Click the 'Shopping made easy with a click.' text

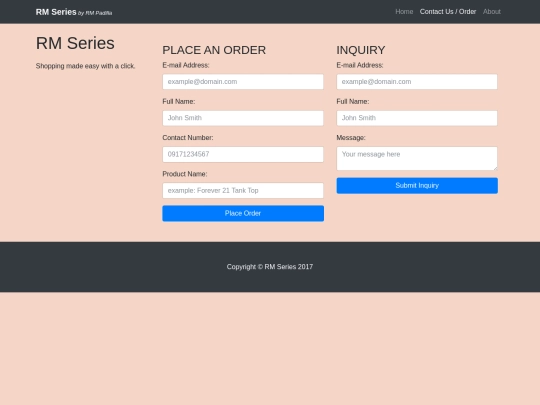pos(85,66)
